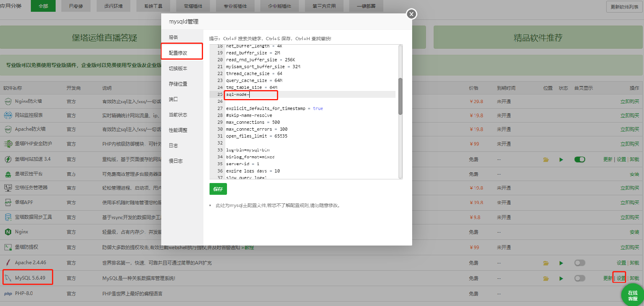This screenshot has width=644, height=306.
Task: Click the Nginx software icon
Action: (x=8, y=232)
